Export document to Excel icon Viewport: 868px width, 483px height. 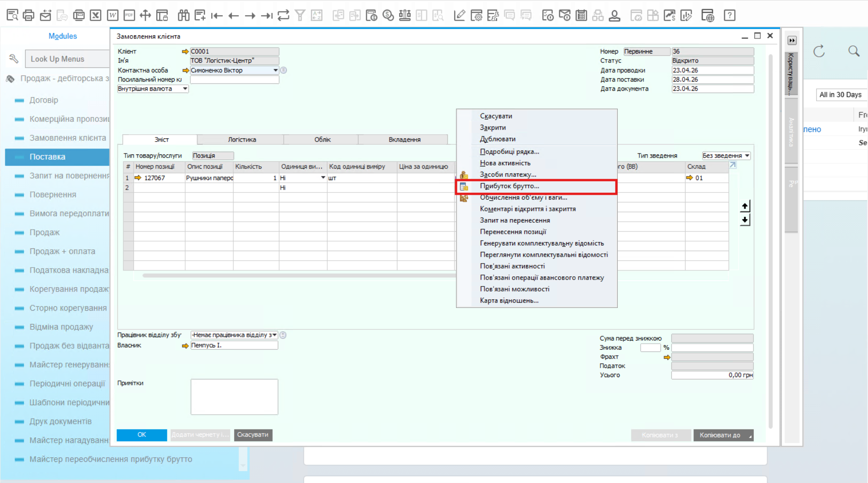point(95,15)
